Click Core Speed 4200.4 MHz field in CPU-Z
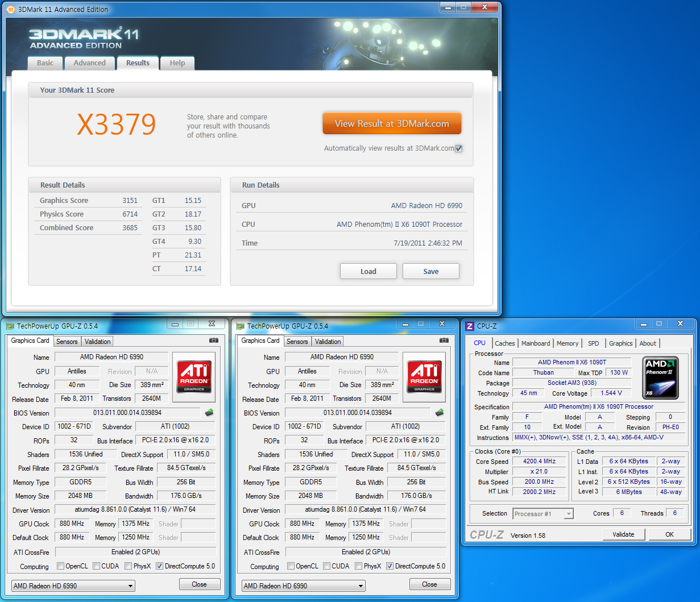The image size is (700, 602). click(539, 462)
